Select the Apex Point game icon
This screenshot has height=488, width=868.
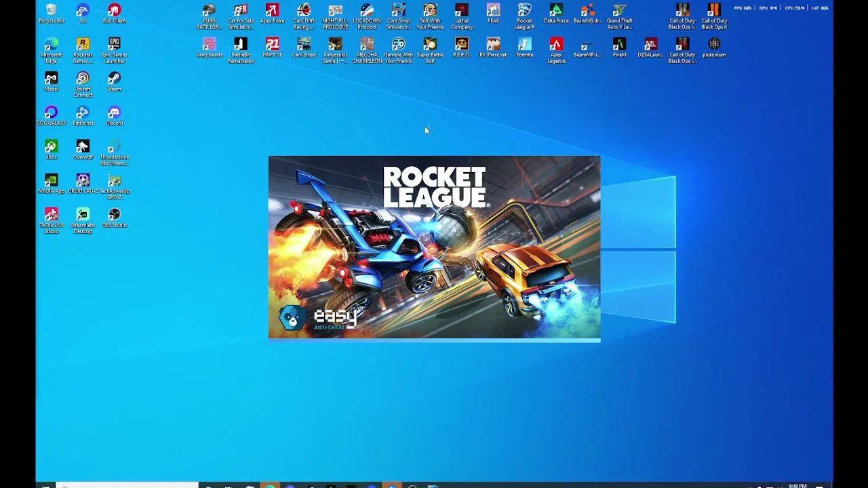point(272,14)
